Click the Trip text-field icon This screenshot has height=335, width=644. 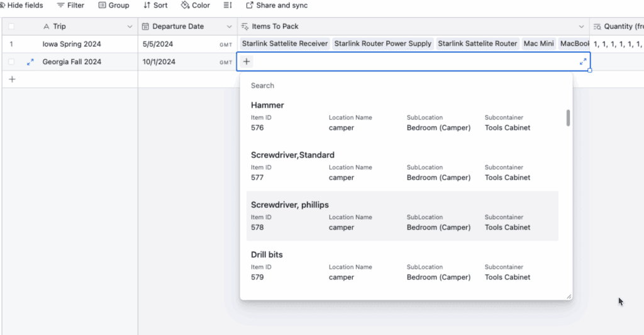point(46,26)
